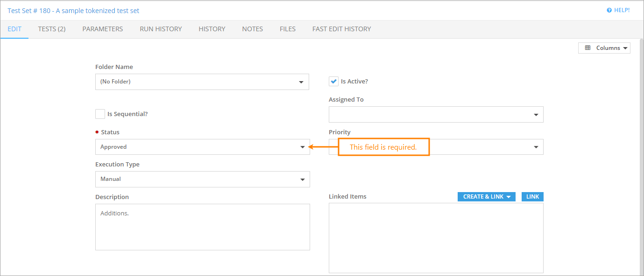
Task: Click the help question mark icon
Action: (x=609, y=10)
